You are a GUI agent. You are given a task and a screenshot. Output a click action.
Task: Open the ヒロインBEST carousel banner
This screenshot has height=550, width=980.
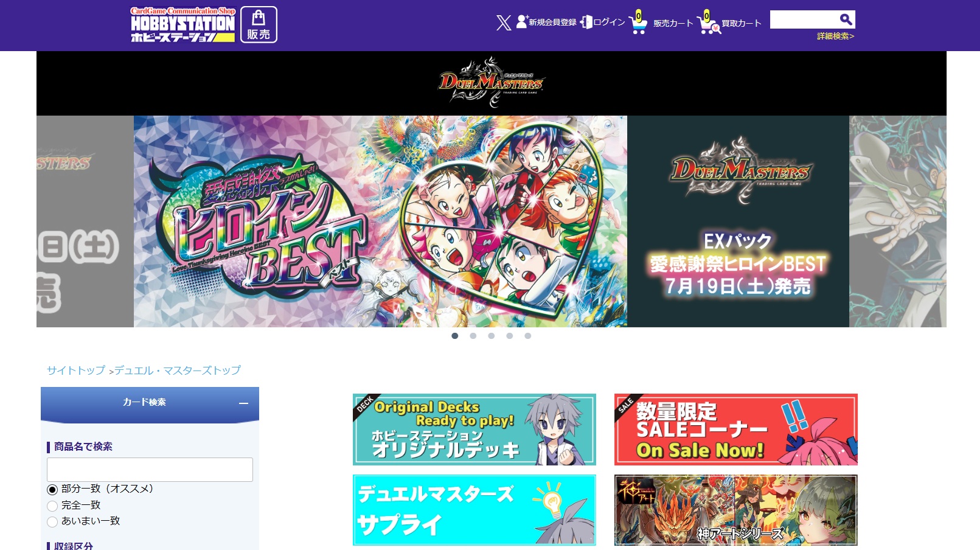coord(492,221)
